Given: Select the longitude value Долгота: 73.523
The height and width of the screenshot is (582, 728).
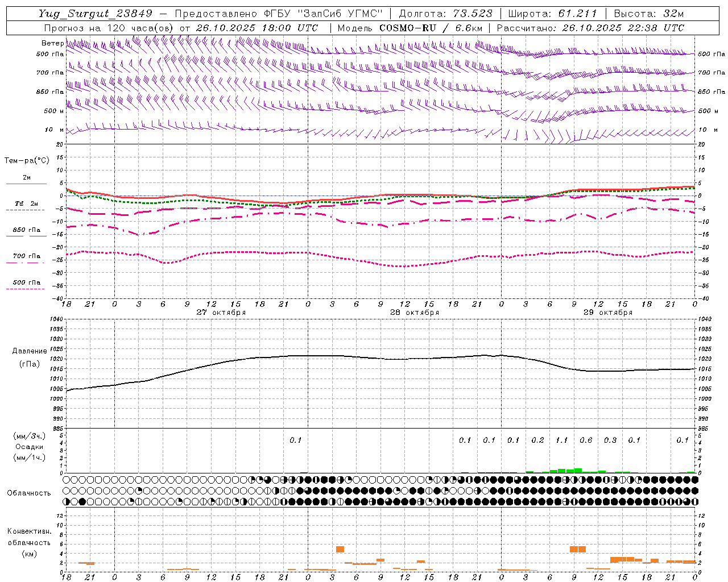Looking at the screenshot, I should (446, 14).
